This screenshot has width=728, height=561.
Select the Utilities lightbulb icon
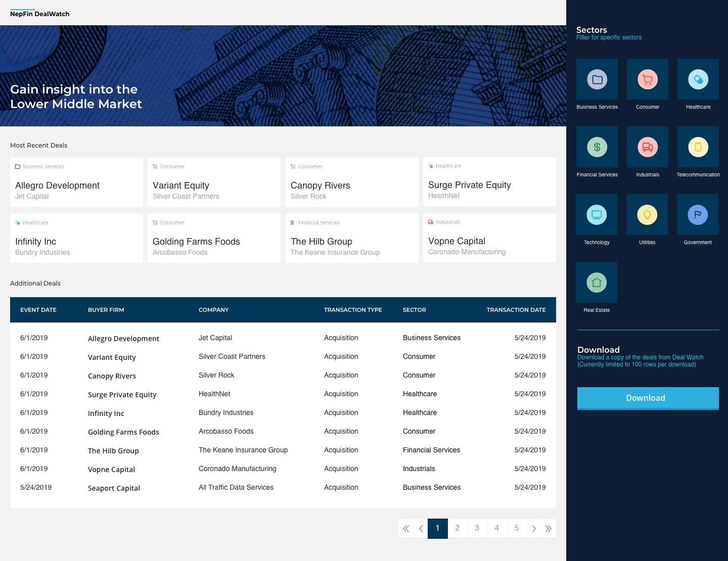[x=647, y=215]
